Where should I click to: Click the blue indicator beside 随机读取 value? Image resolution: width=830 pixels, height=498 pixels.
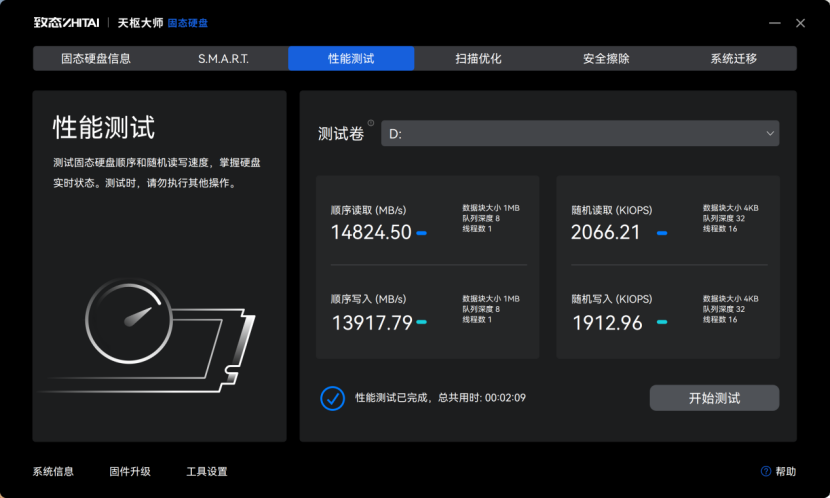662,233
